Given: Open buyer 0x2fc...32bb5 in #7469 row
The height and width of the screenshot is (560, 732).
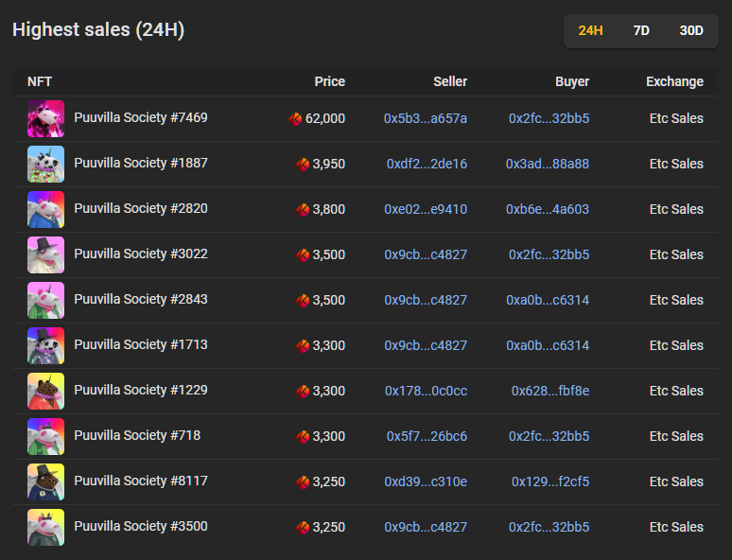Looking at the screenshot, I should [x=549, y=118].
